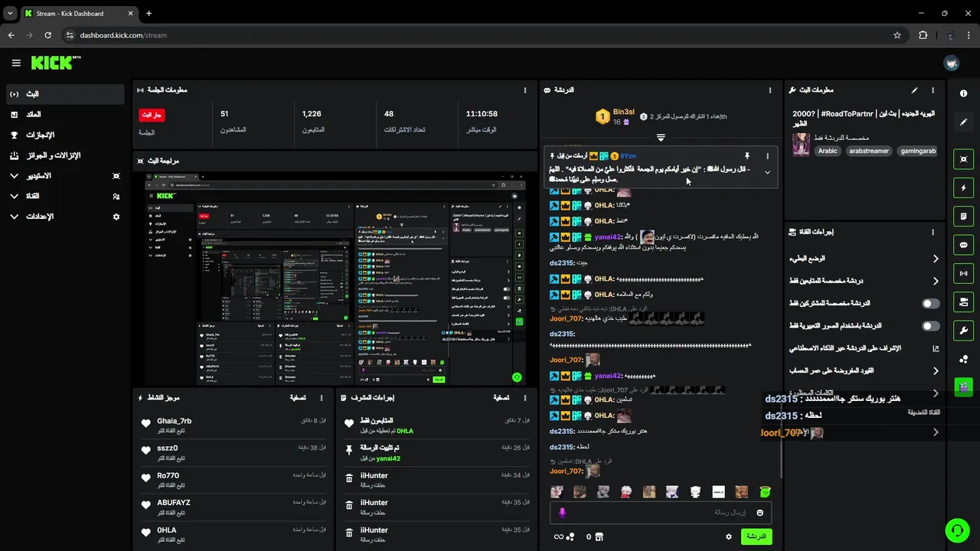Click into the send message input field

pyautogui.click(x=660, y=513)
